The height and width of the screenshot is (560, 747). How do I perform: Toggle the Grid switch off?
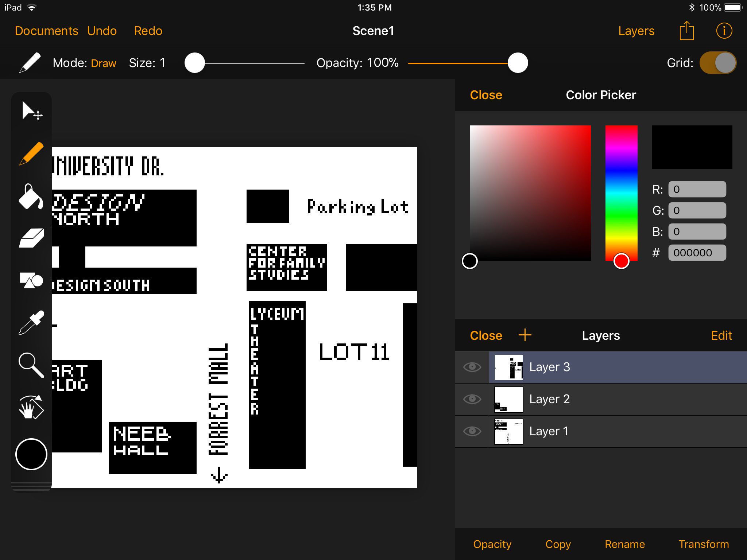pos(717,63)
